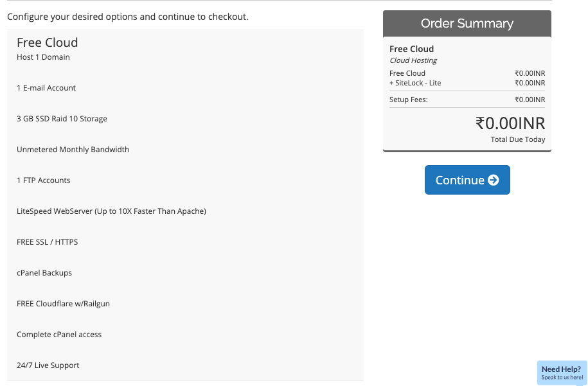Click the Free Cloud plan title heading

tap(48, 42)
